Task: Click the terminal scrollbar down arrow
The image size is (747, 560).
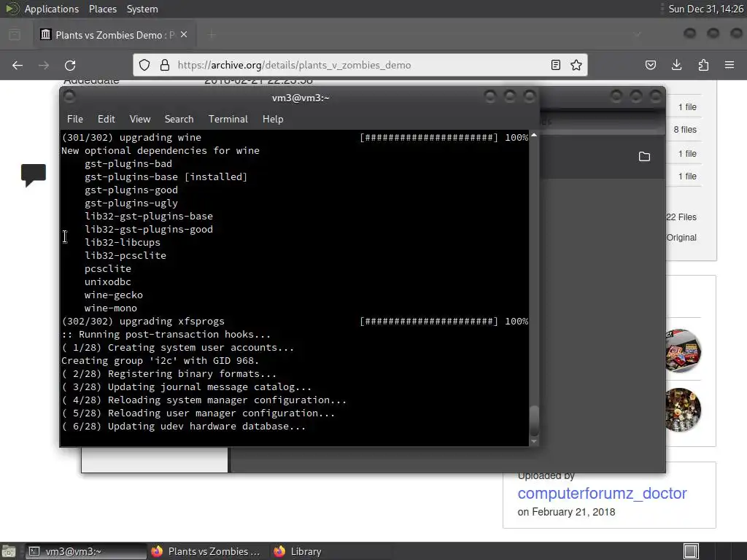Action: pyautogui.click(x=534, y=441)
